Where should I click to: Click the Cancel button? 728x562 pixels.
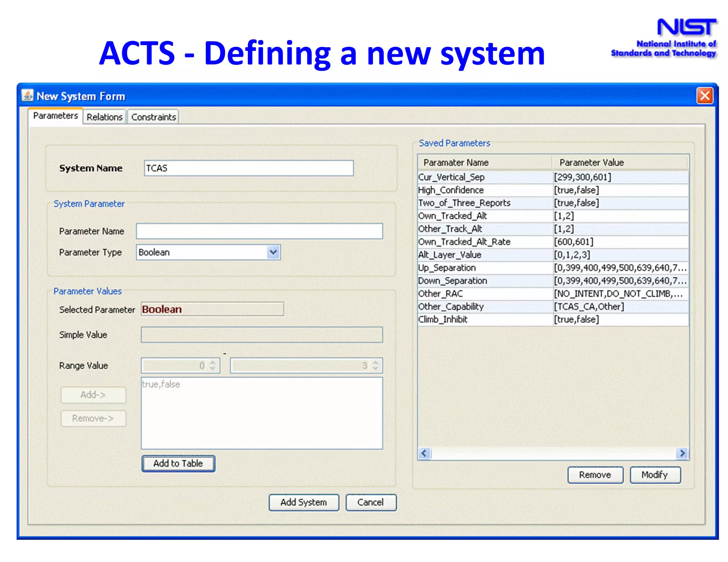(x=371, y=502)
